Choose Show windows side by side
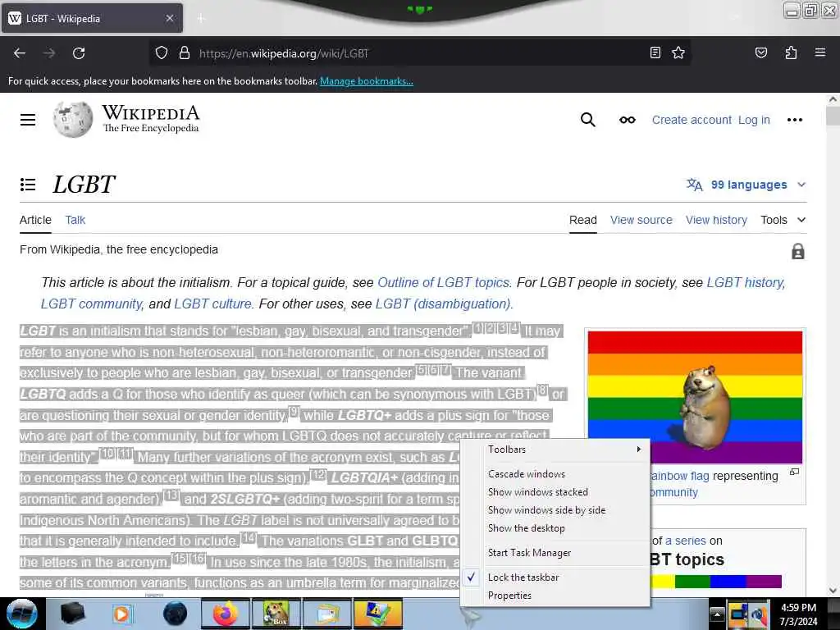 coord(546,510)
